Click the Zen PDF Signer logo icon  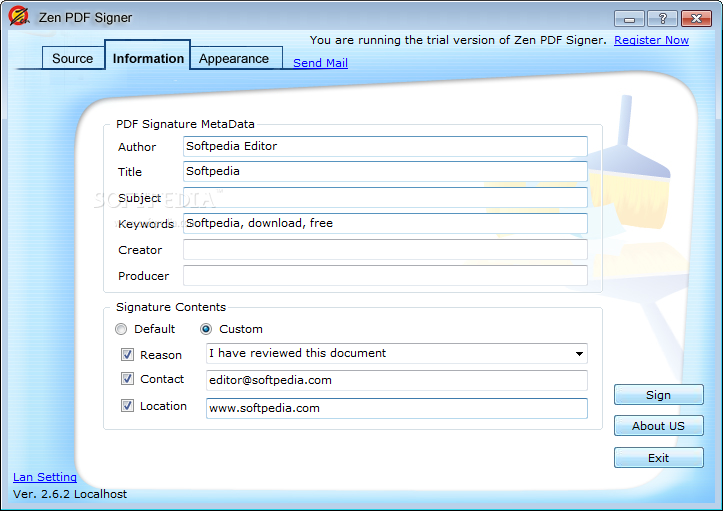coord(19,16)
